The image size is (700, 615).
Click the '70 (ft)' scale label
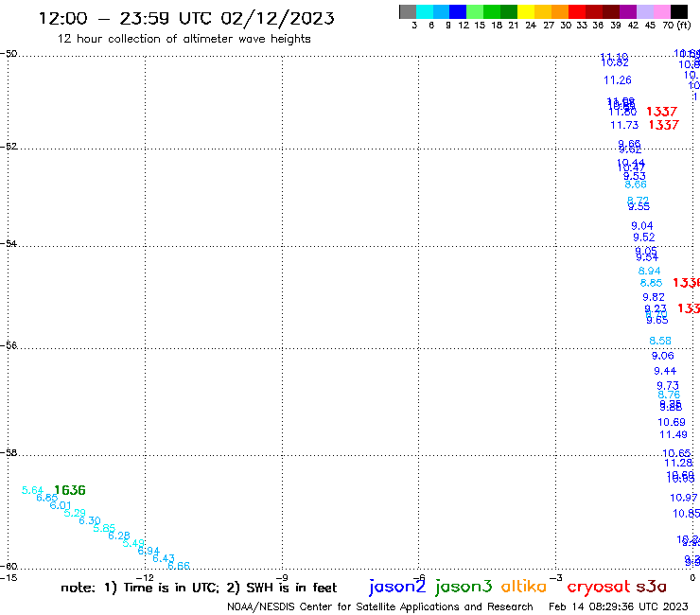point(676,25)
